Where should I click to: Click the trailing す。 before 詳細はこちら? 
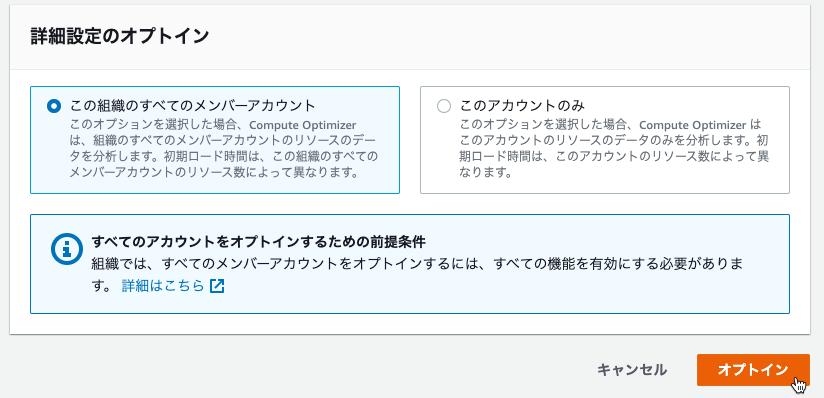click(x=101, y=286)
